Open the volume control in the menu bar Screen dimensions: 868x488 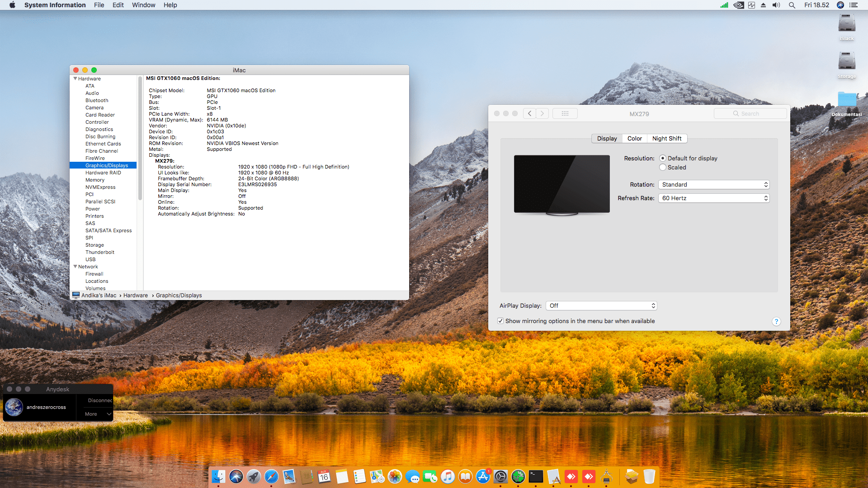click(x=776, y=5)
